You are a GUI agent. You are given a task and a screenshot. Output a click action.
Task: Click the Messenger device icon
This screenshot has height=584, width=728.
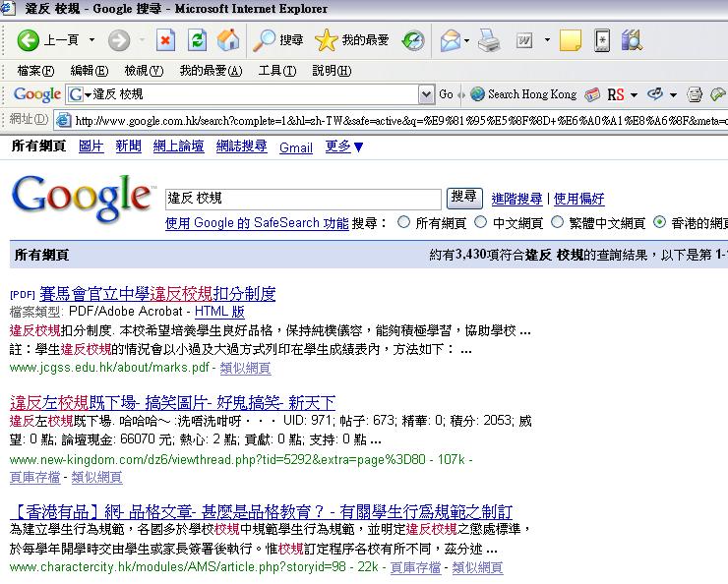point(602,40)
